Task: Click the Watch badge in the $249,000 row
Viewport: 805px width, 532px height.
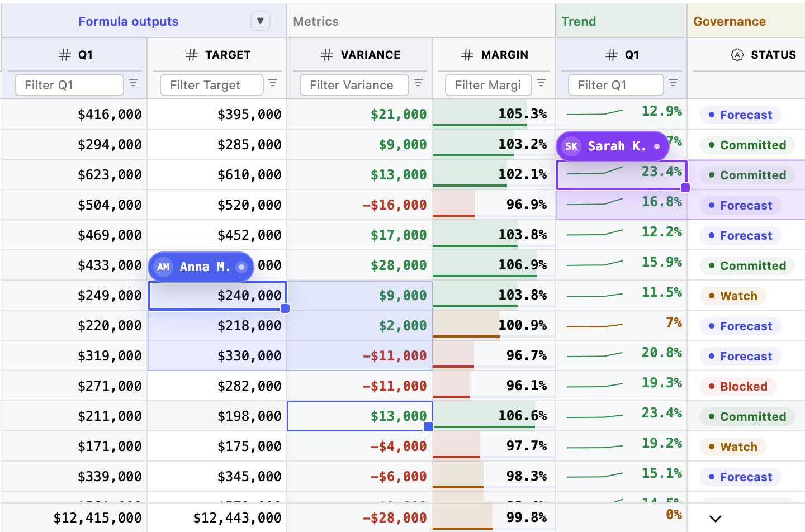Action: [x=733, y=296]
